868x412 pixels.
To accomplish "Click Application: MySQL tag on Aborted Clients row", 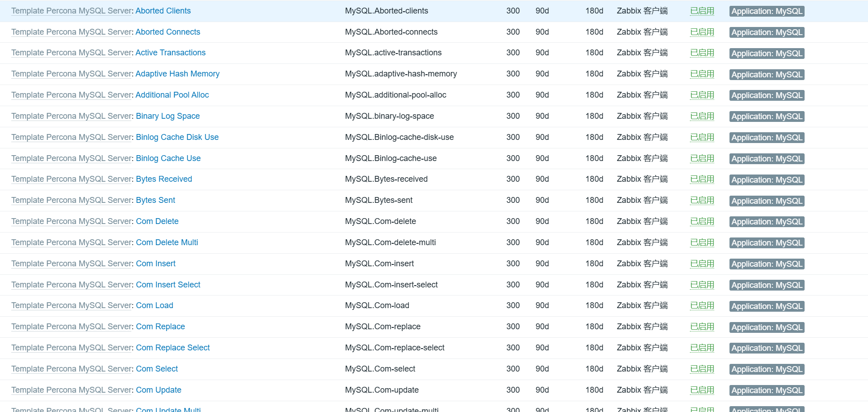I will point(767,11).
